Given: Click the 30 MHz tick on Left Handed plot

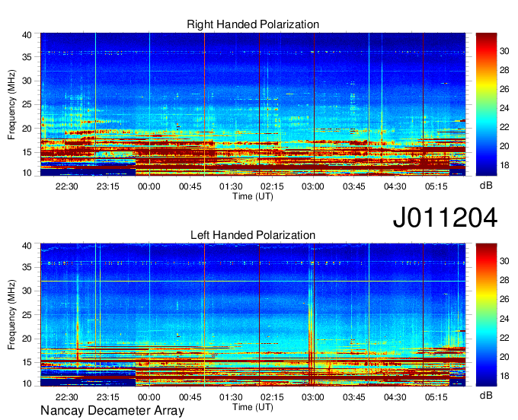Looking at the screenshot, I should (27, 291).
